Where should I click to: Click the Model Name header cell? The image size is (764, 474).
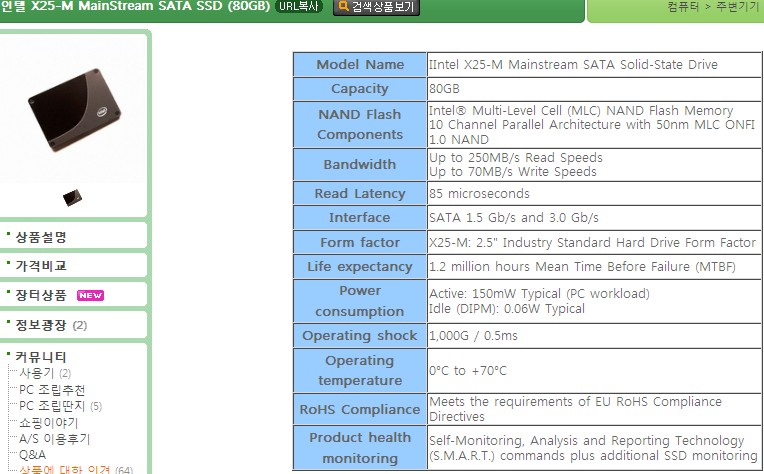360,64
